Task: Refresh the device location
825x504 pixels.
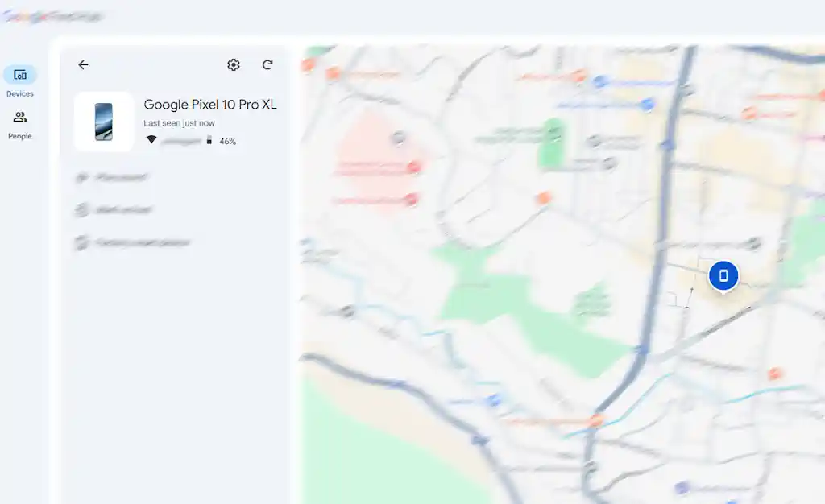Action: click(267, 65)
